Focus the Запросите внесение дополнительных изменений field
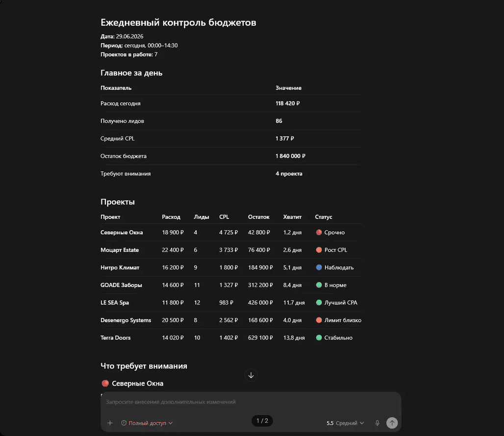The image size is (504, 436). tap(251, 402)
